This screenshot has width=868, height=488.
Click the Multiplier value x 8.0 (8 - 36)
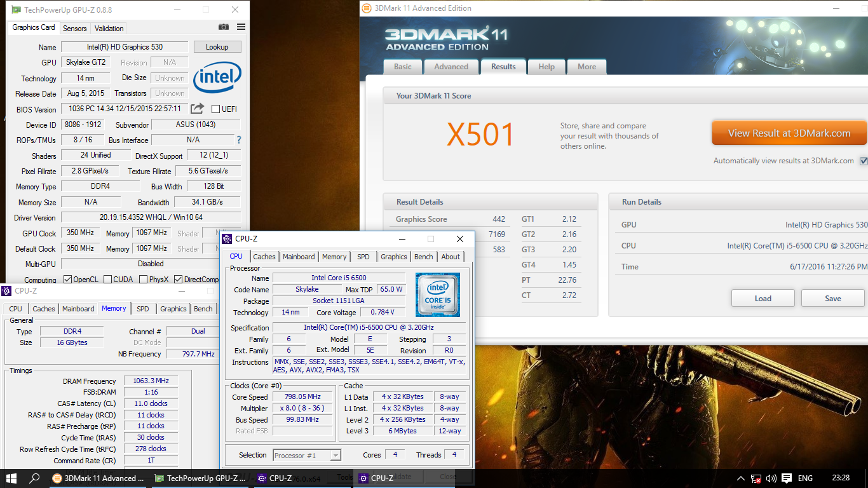302,408
